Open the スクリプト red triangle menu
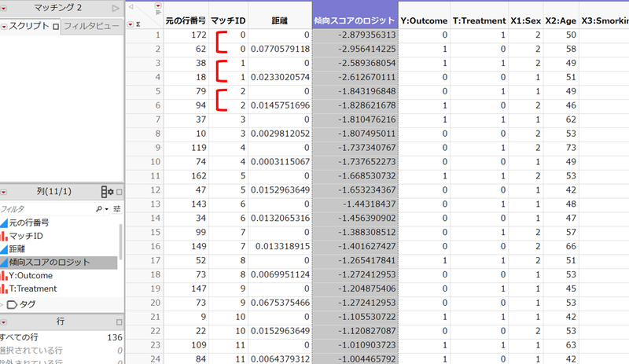The image size is (629, 364). pos(4,27)
